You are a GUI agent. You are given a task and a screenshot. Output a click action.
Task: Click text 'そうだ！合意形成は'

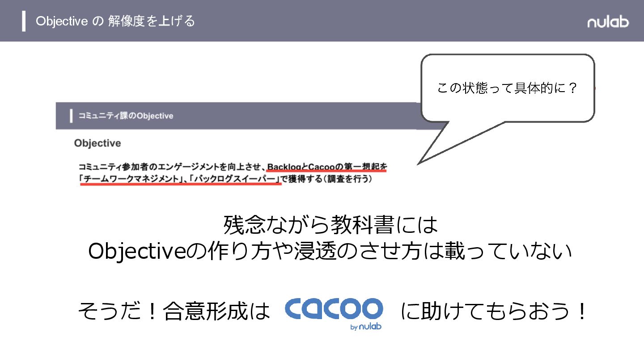(174, 311)
